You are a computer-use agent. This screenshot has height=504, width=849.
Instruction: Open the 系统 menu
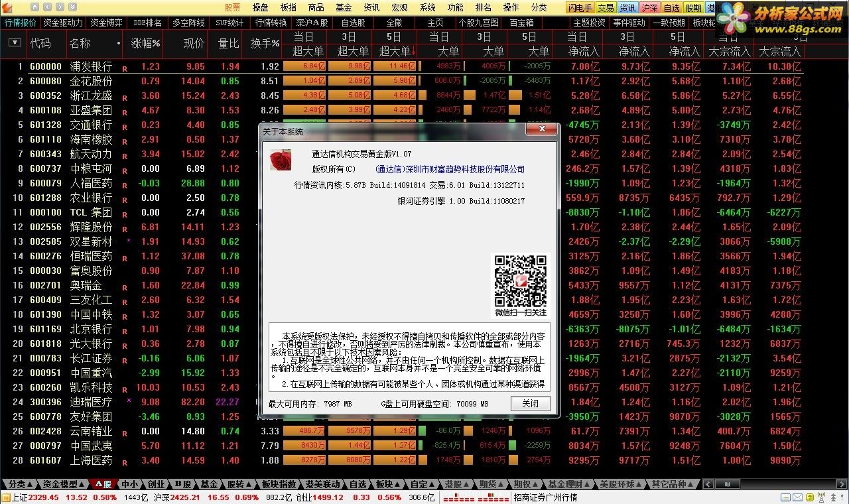(427, 7)
